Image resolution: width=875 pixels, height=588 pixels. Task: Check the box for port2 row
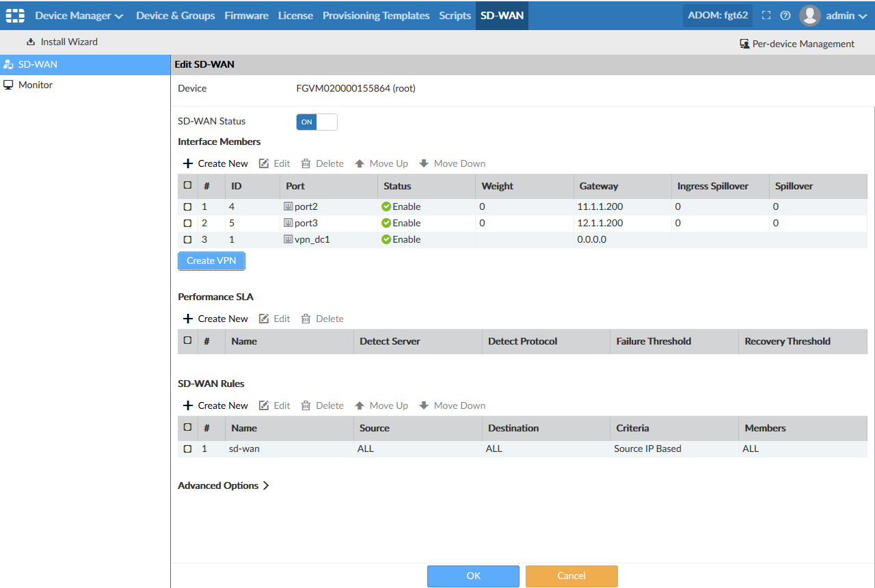tap(188, 206)
